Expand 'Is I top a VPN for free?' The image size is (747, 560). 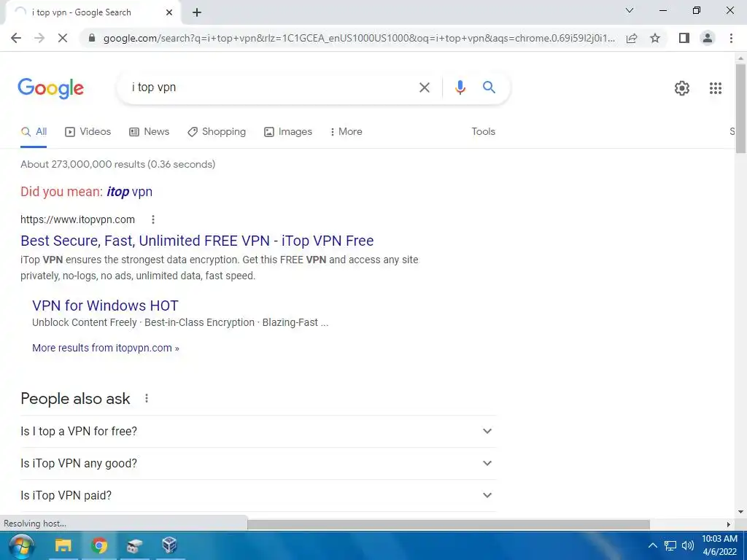tap(258, 432)
